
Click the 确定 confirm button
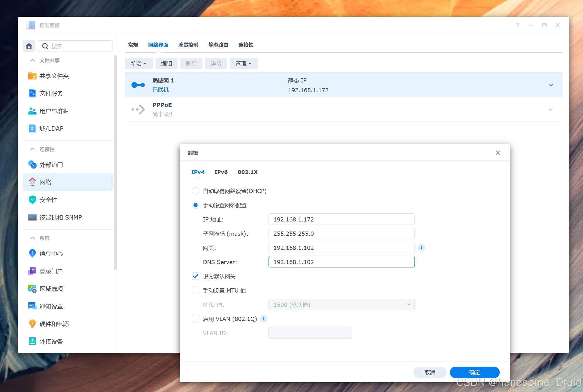pyautogui.click(x=474, y=372)
